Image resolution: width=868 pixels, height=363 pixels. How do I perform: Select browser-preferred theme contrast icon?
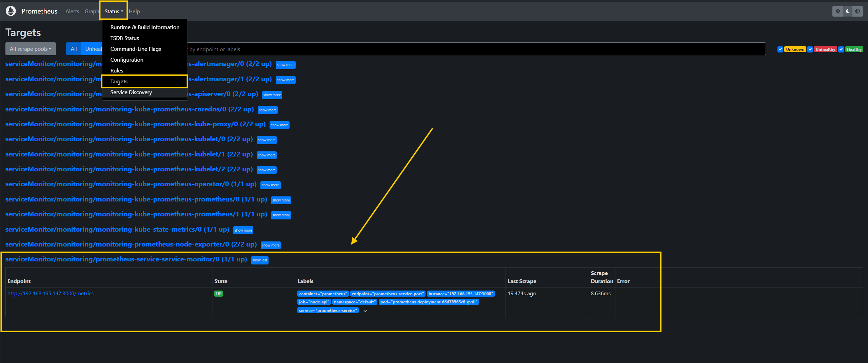(857, 11)
